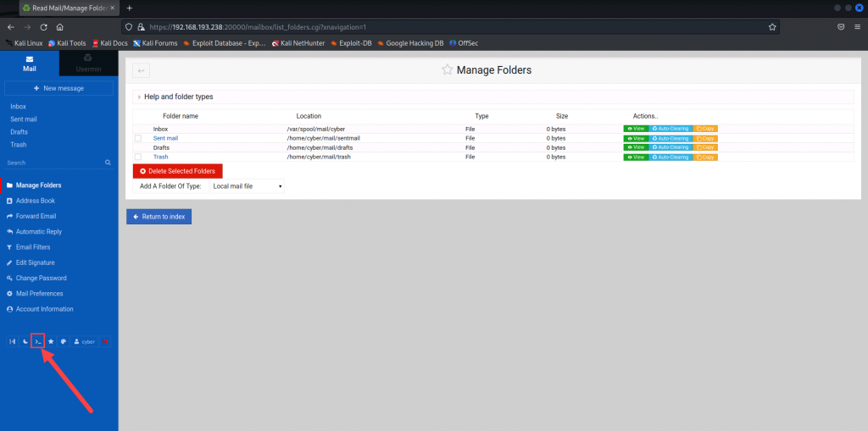Click Auto-Clearing for Drafts row

coord(670,147)
